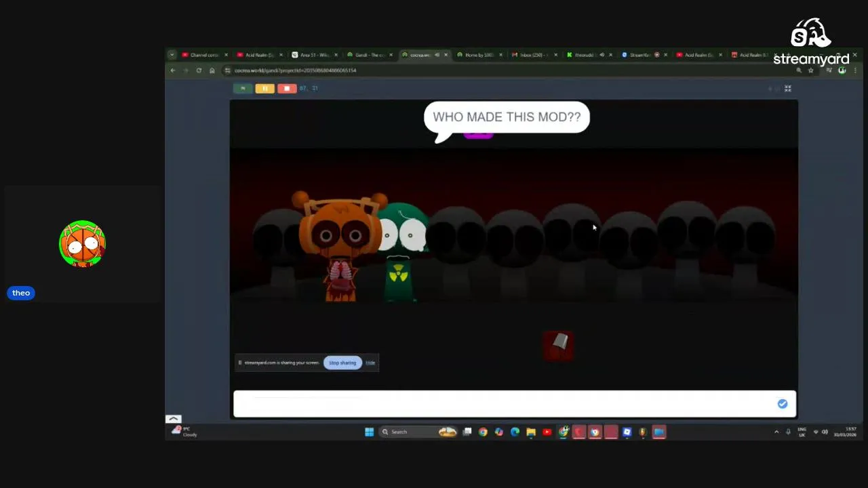The height and width of the screenshot is (488, 868).
Task: Click the green radioactive character
Action: coord(402,252)
